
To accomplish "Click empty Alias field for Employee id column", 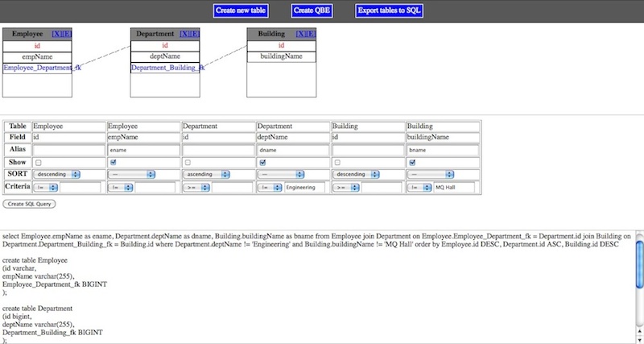I will point(68,150).
